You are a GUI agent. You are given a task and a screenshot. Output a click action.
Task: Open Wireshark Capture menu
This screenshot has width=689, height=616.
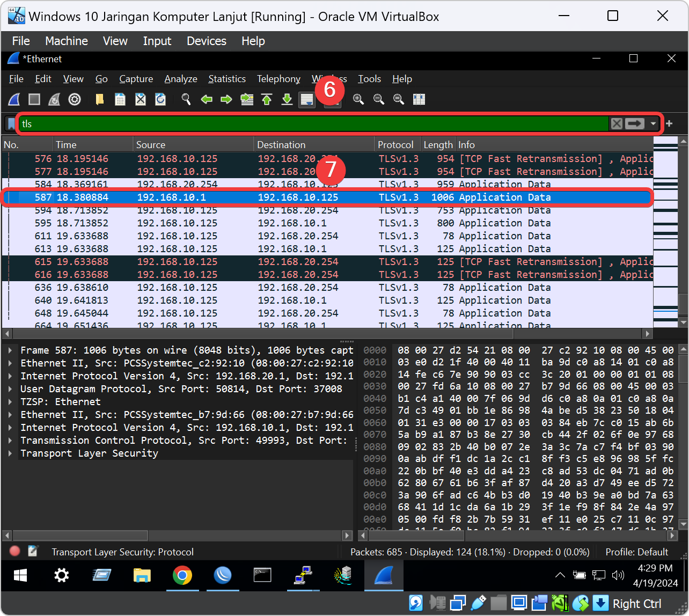(x=136, y=79)
